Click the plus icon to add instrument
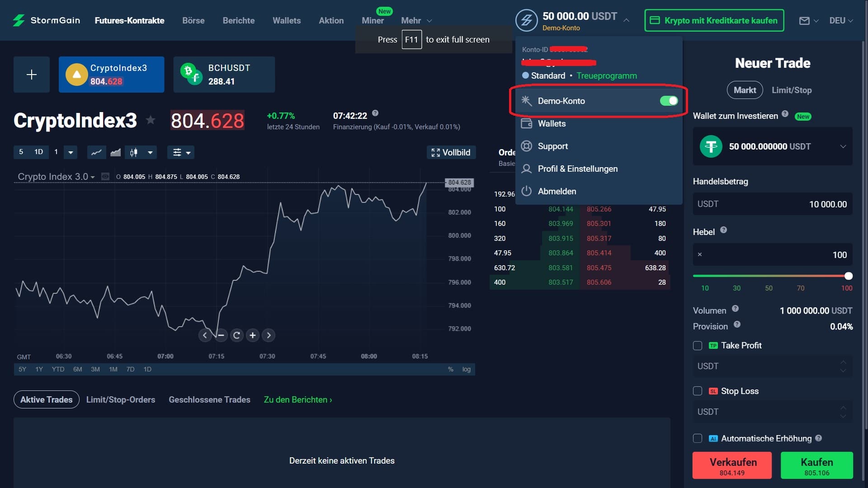This screenshot has height=488, width=868. (x=31, y=75)
